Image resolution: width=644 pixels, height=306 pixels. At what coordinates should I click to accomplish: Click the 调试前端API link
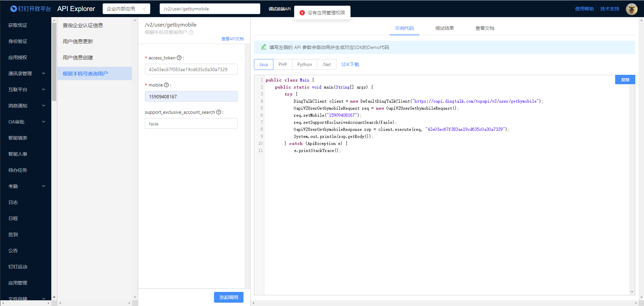tap(279, 9)
